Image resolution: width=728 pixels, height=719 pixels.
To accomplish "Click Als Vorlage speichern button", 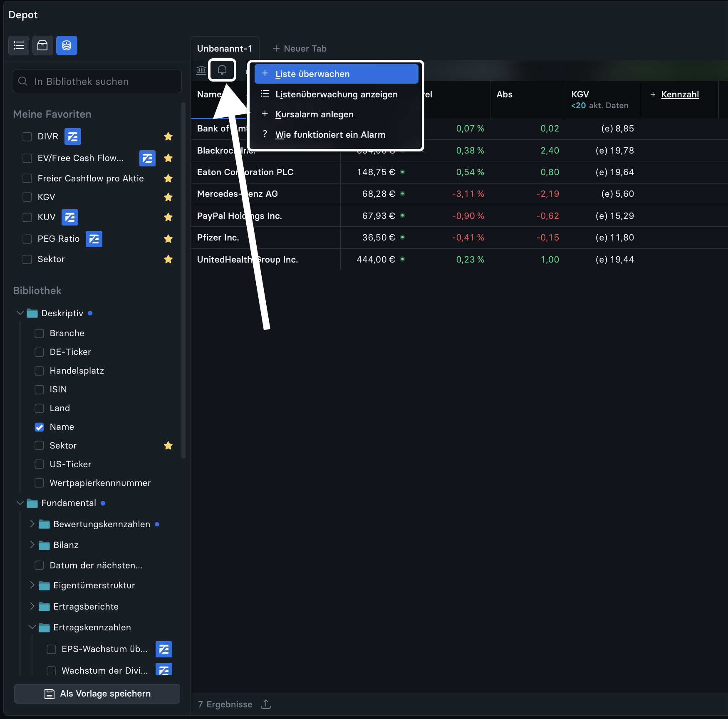I will click(x=97, y=694).
